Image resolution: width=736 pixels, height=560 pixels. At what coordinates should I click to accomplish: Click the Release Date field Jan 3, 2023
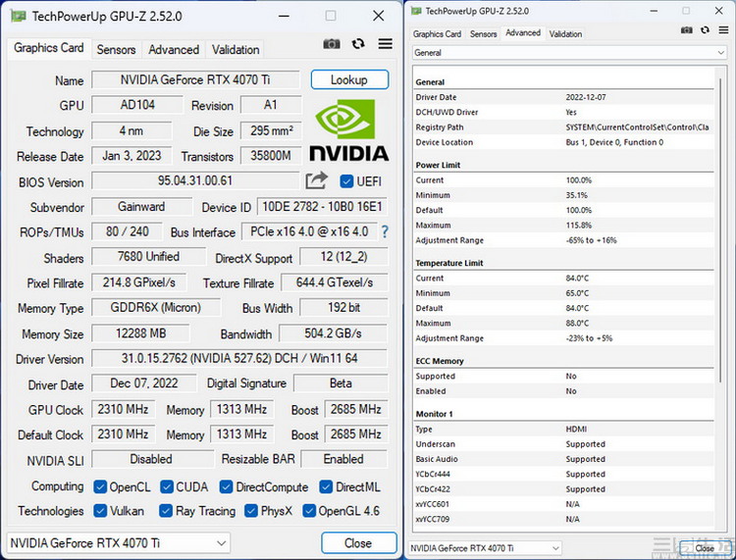point(131,156)
